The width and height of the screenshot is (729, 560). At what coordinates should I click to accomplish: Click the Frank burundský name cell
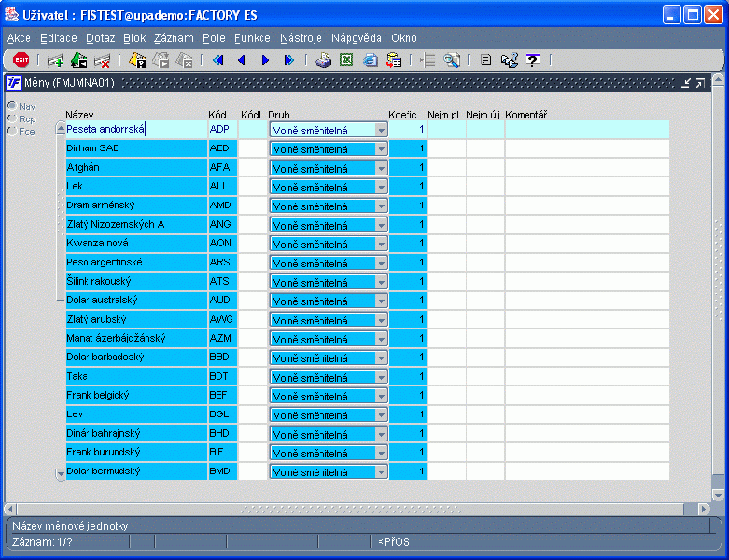pos(136,452)
